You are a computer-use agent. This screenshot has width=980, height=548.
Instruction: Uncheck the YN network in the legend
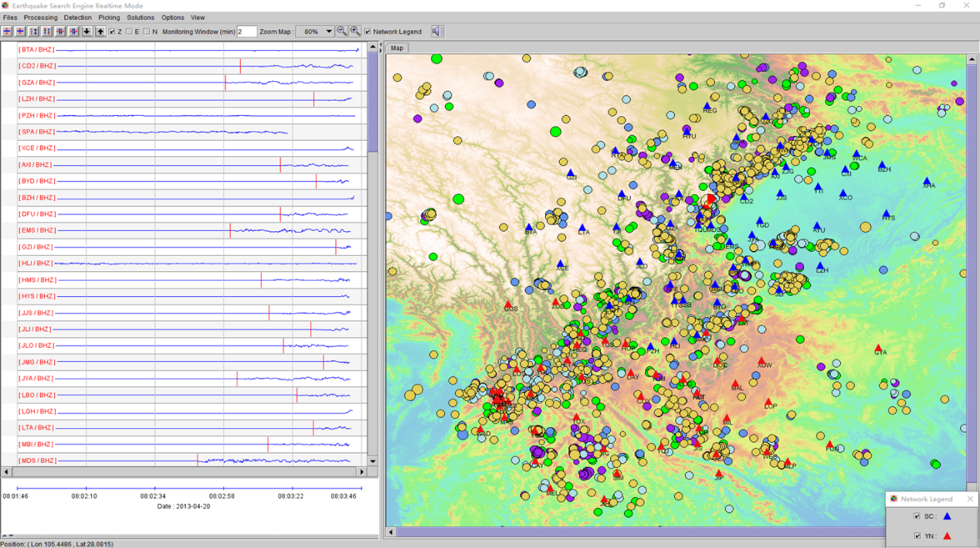[x=917, y=536]
